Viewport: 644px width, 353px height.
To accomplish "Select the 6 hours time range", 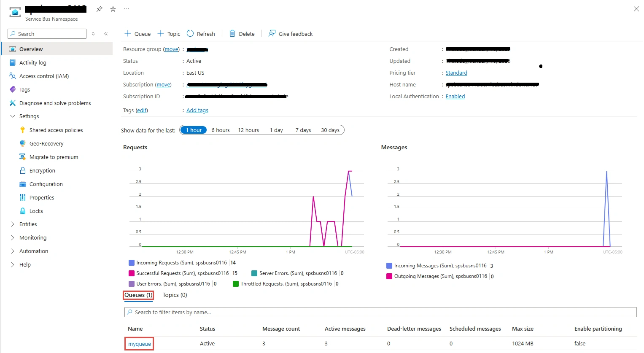I will 221,130.
